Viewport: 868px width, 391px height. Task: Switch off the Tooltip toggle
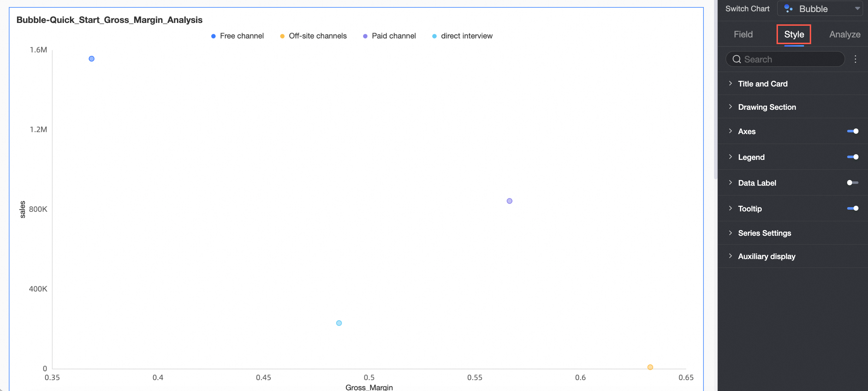tap(852, 209)
